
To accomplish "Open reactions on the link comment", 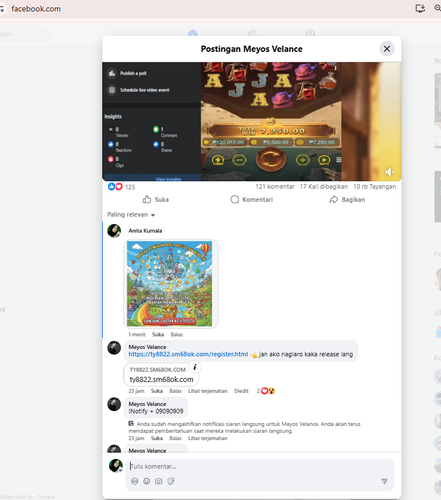I will pos(266,391).
